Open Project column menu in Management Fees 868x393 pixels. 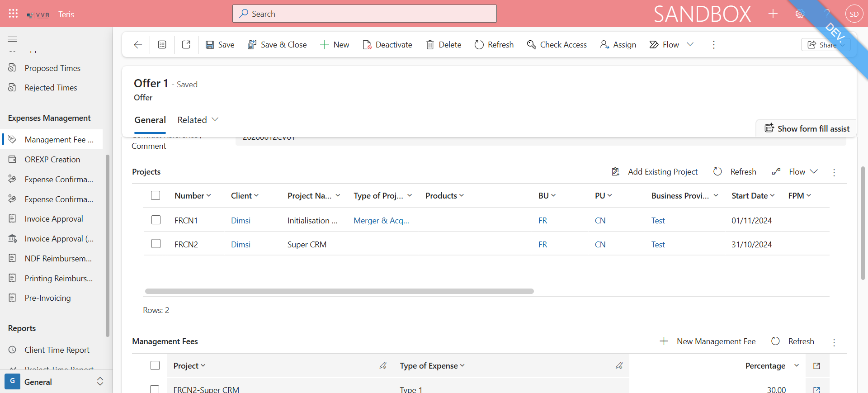tap(189, 366)
